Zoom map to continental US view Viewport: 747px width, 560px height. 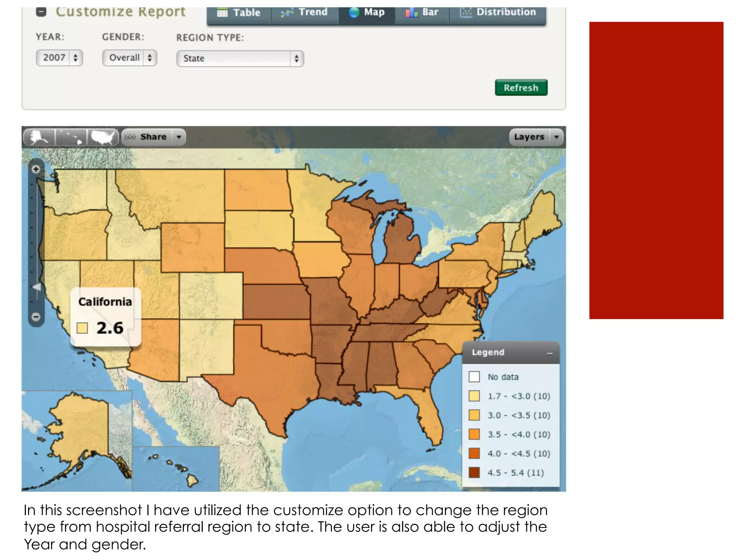103,137
